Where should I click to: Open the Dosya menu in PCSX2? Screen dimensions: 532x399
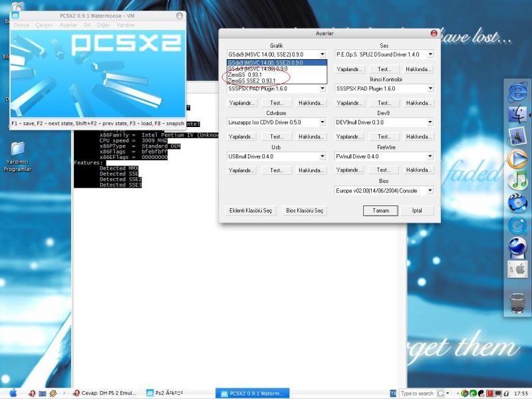pyautogui.click(x=21, y=25)
